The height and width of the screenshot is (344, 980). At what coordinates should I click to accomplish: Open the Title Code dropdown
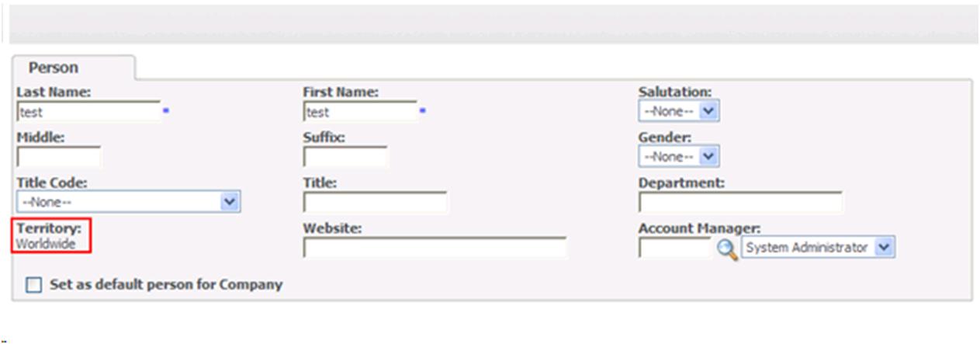point(128,202)
